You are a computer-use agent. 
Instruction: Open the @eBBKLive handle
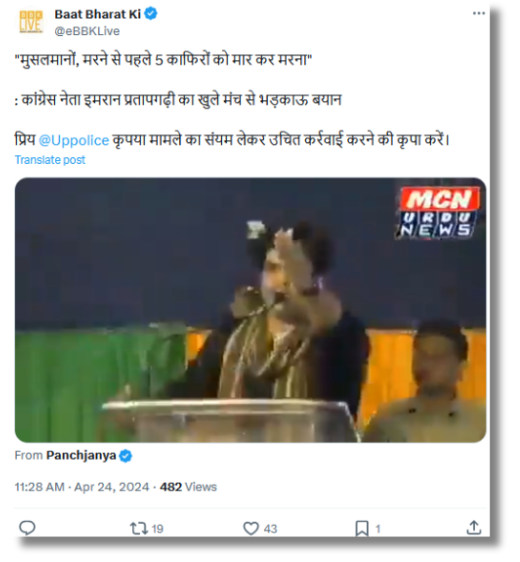[87, 31]
